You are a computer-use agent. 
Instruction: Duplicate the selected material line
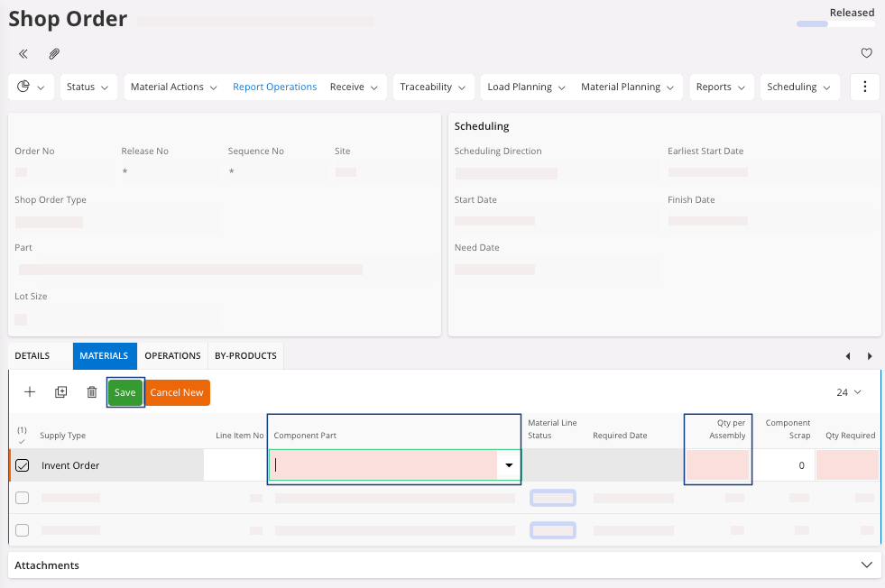click(x=60, y=392)
